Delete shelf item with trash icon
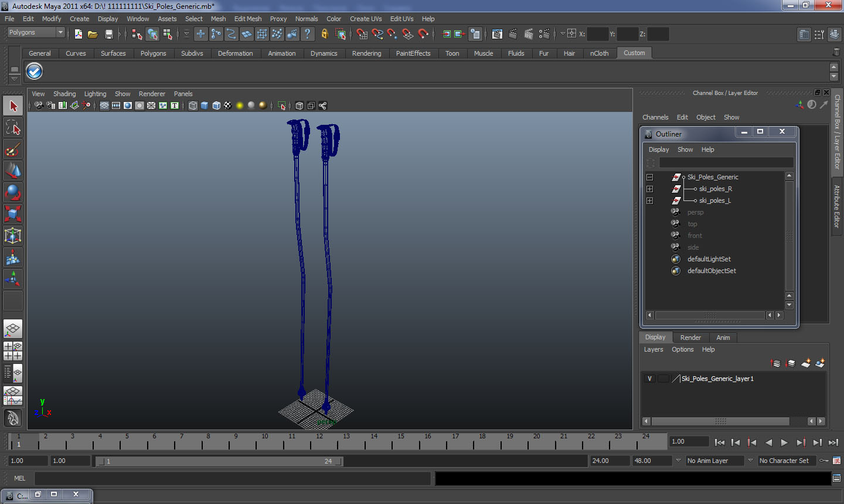The width and height of the screenshot is (844, 504). [836, 53]
